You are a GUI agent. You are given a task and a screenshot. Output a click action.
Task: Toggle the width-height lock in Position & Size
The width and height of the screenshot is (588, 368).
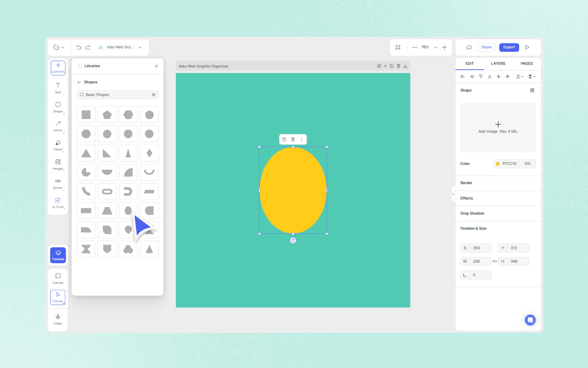coord(495,261)
